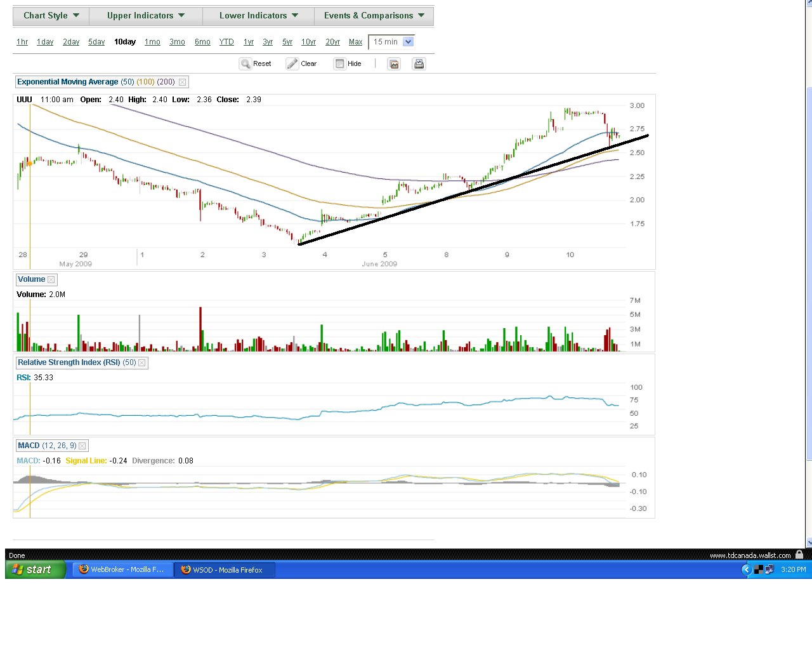Select the 1mo time range

(152, 42)
